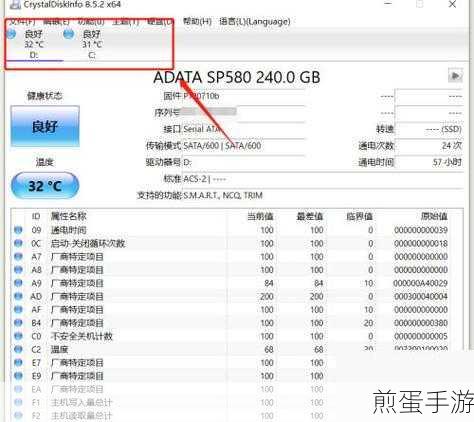Click the status icon of row C2 温度
This screenshot has width=474, height=422.
coord(18,349)
